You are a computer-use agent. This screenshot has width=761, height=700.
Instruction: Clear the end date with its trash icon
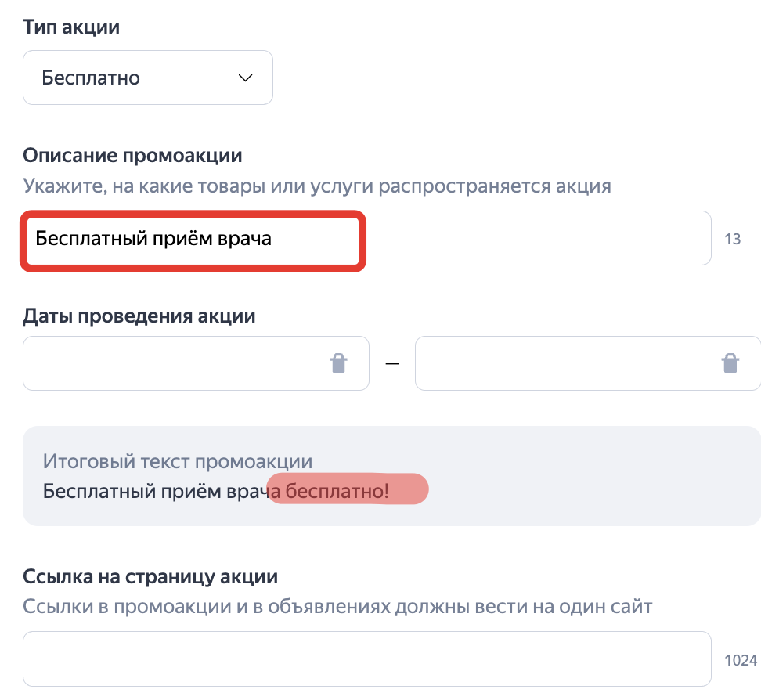coord(730,363)
